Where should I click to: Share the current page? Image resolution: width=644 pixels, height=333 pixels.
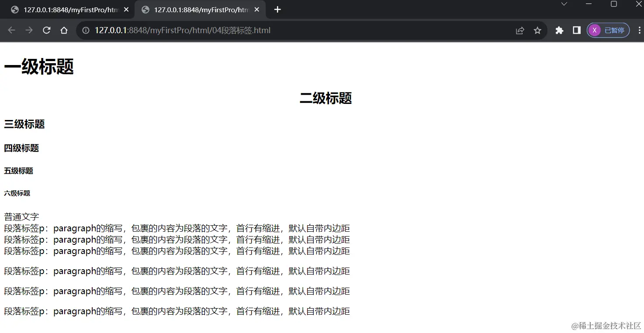519,30
